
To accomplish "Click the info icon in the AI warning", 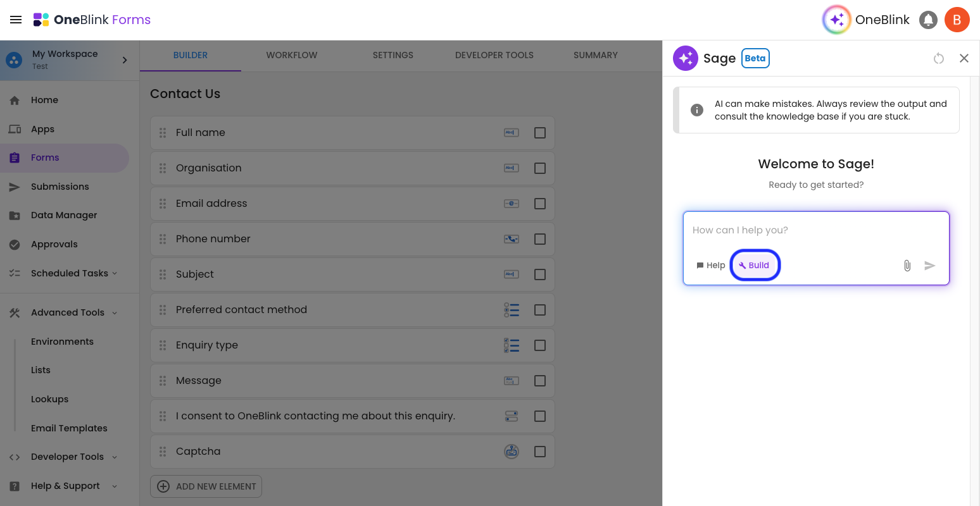I will [x=697, y=110].
